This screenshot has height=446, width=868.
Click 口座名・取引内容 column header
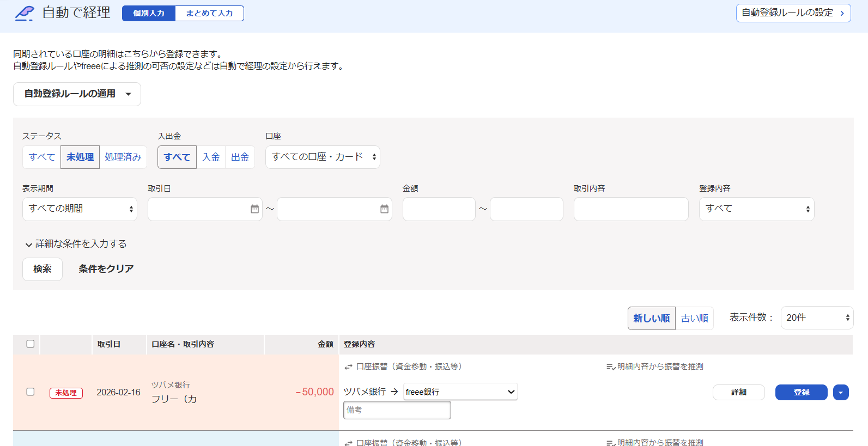(183, 344)
